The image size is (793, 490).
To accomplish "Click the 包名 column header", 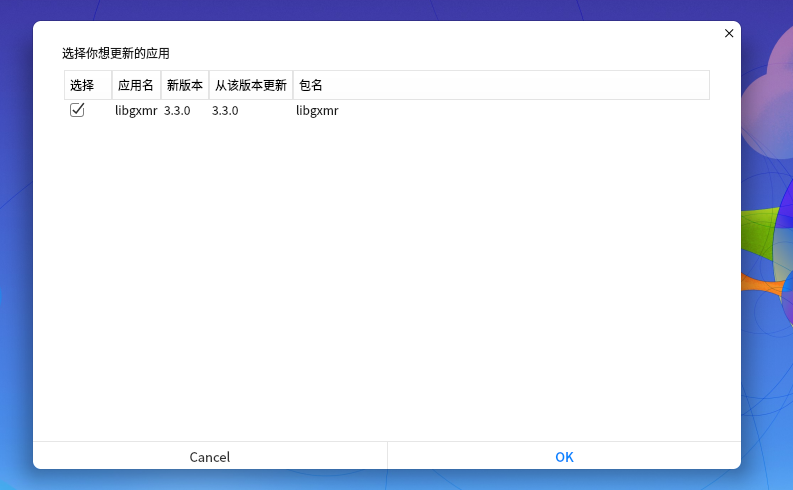I will point(501,85).
